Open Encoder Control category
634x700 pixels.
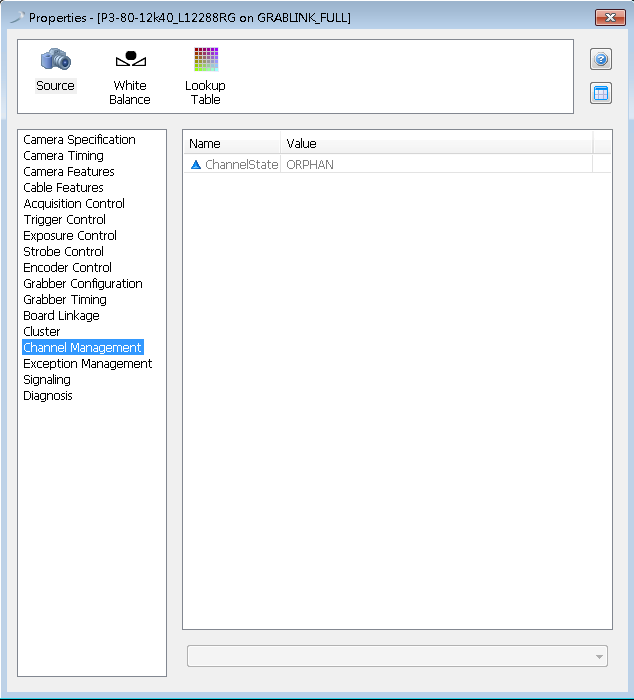(x=67, y=268)
